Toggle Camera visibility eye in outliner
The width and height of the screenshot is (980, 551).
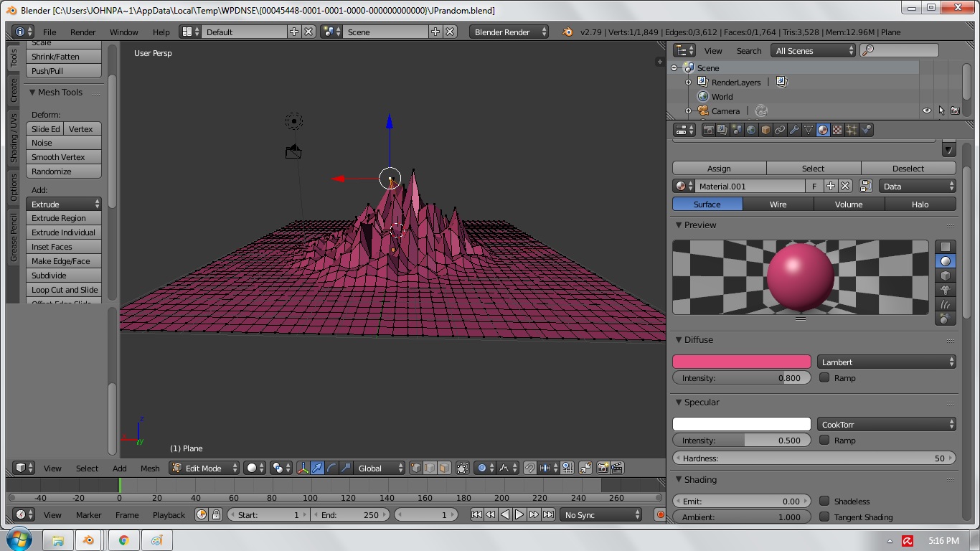926,111
